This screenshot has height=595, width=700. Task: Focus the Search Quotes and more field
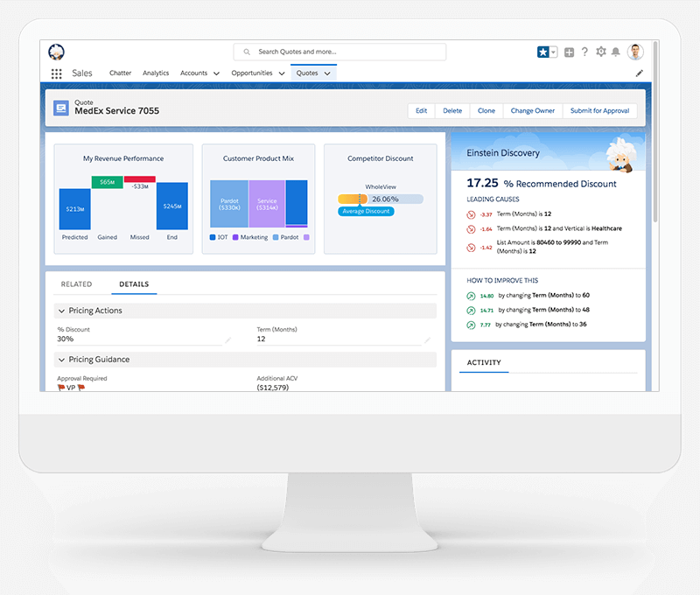tap(339, 52)
